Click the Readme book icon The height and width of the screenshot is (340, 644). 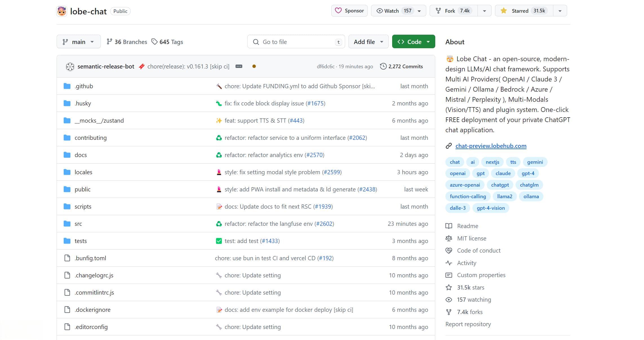449,226
